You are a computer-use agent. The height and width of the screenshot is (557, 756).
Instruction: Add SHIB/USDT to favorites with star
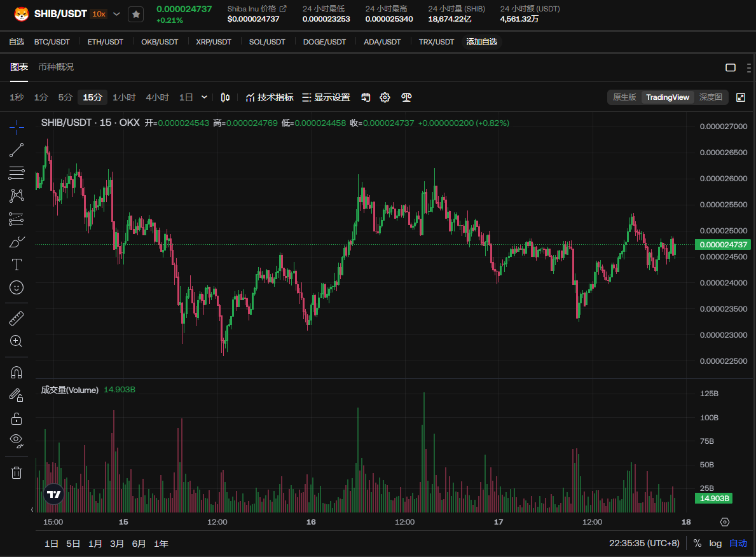pyautogui.click(x=135, y=14)
